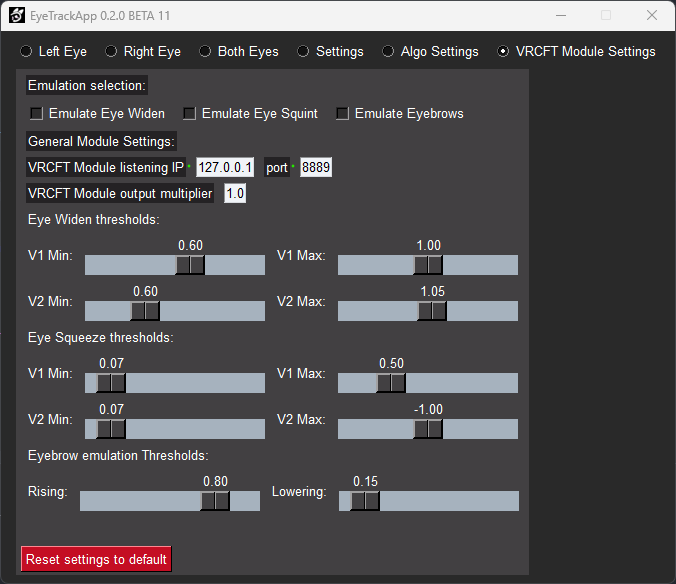Minimize the EyeTrackApp window

pyautogui.click(x=561, y=16)
